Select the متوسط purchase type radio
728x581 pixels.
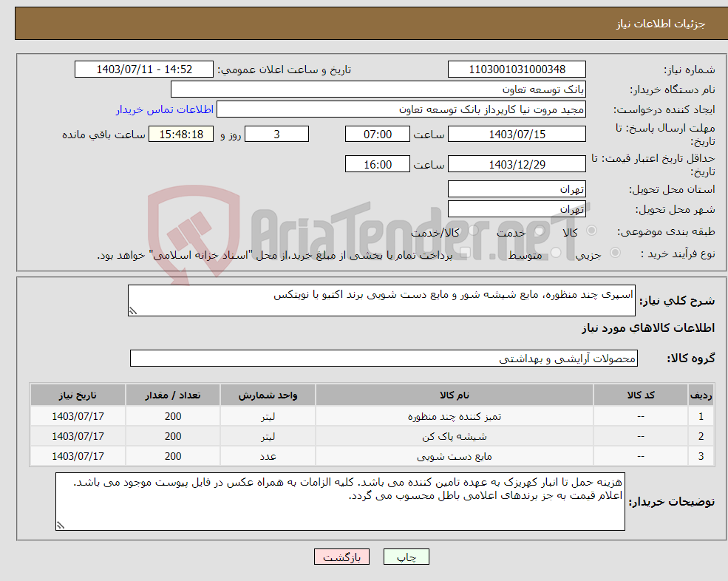556,253
